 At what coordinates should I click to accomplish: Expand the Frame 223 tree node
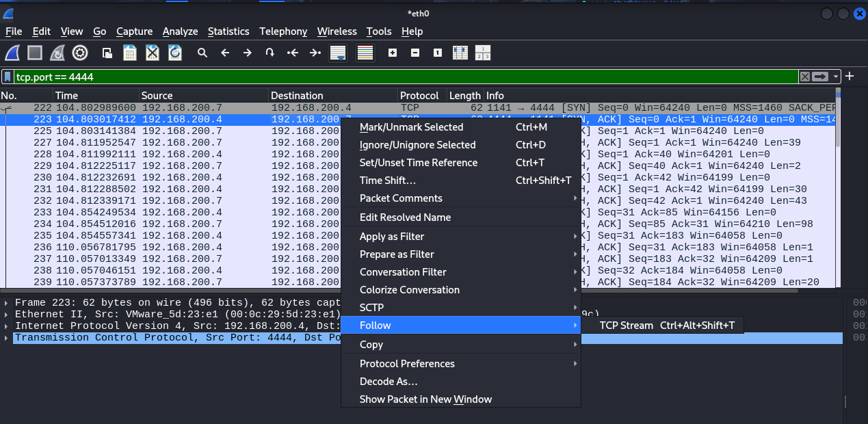click(7, 303)
